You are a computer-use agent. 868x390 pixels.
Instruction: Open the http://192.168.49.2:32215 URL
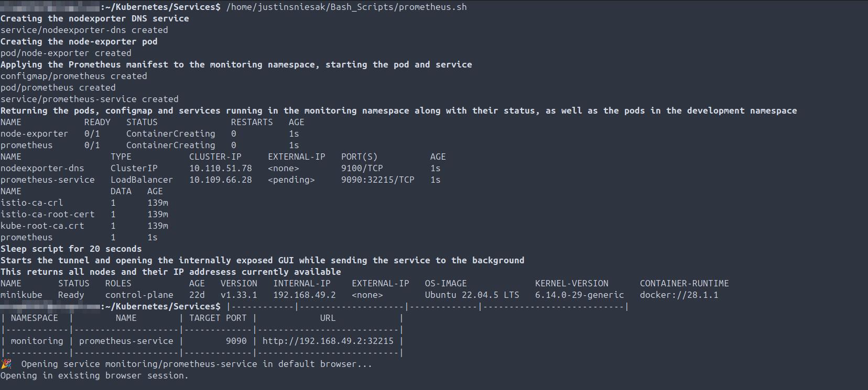point(328,341)
